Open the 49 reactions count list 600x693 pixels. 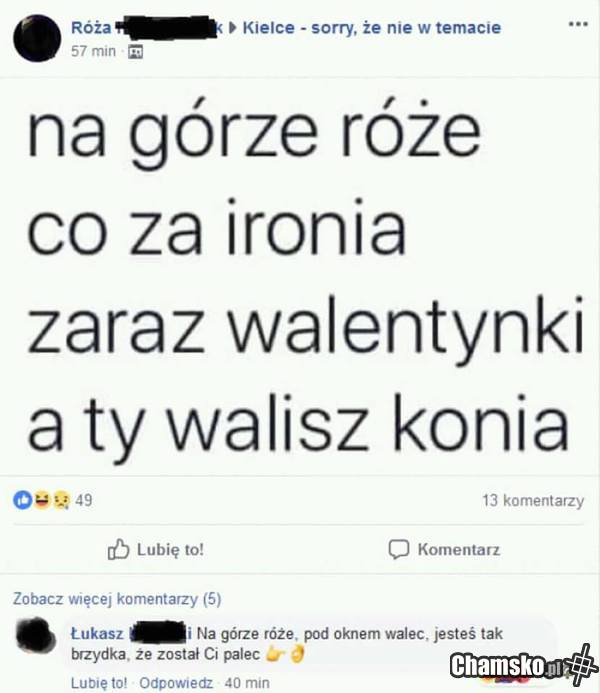[x=84, y=500]
